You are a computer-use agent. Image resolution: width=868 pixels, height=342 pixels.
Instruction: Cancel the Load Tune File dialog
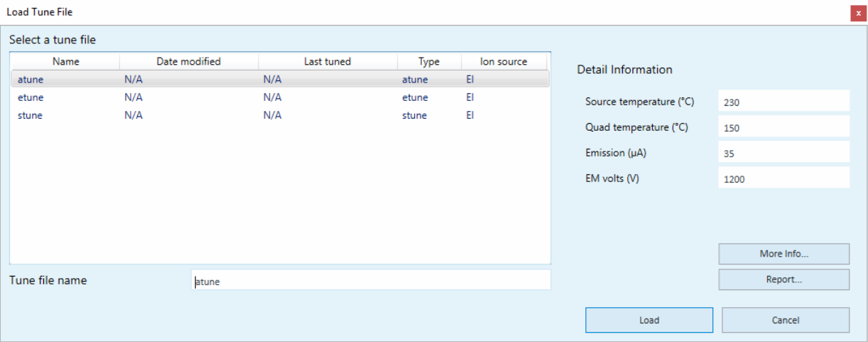coord(786,320)
